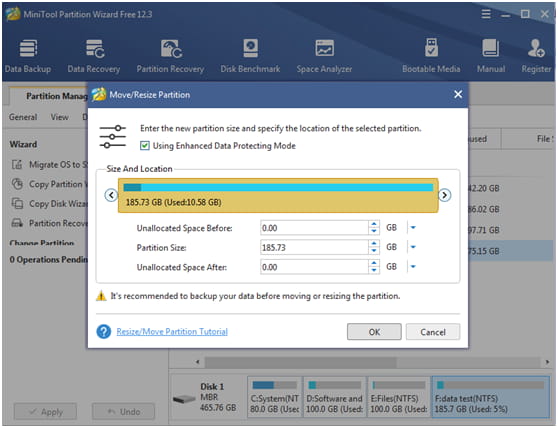The width and height of the screenshot is (558, 428).
Task: Click scrollbar right arrow in main window
Action: tap(547, 362)
